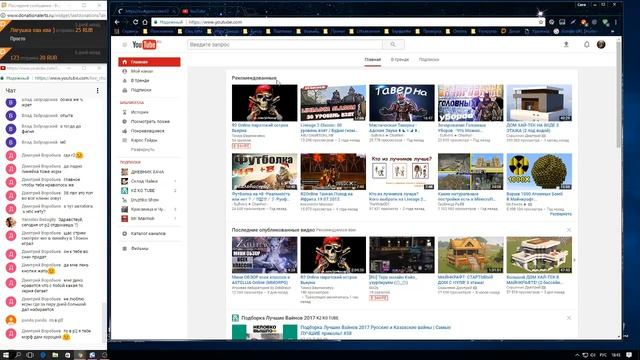The image size is (640, 360).
Task: Open the Windows Start menu
Action: pyautogui.click(x=6, y=355)
